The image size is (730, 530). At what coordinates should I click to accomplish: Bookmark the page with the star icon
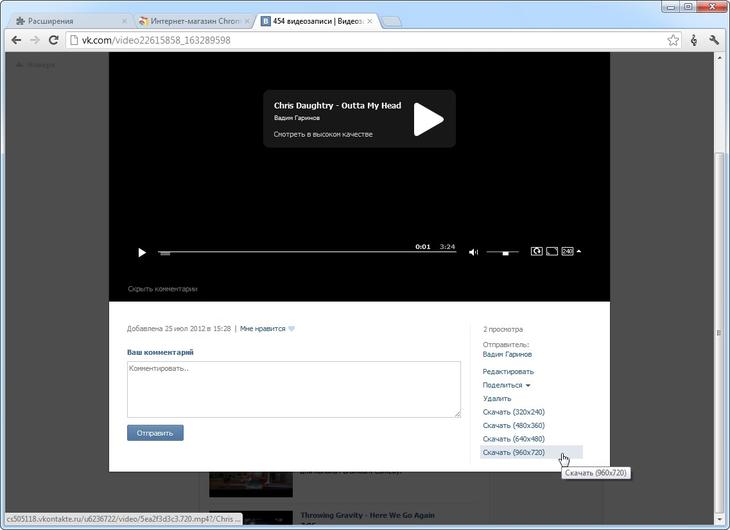tap(673, 40)
